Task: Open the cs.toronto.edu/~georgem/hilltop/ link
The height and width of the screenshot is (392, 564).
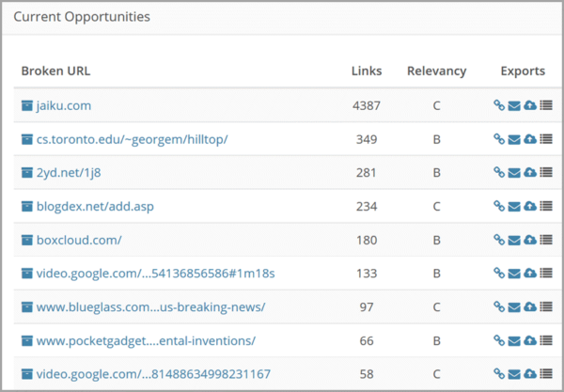Action: coord(132,139)
